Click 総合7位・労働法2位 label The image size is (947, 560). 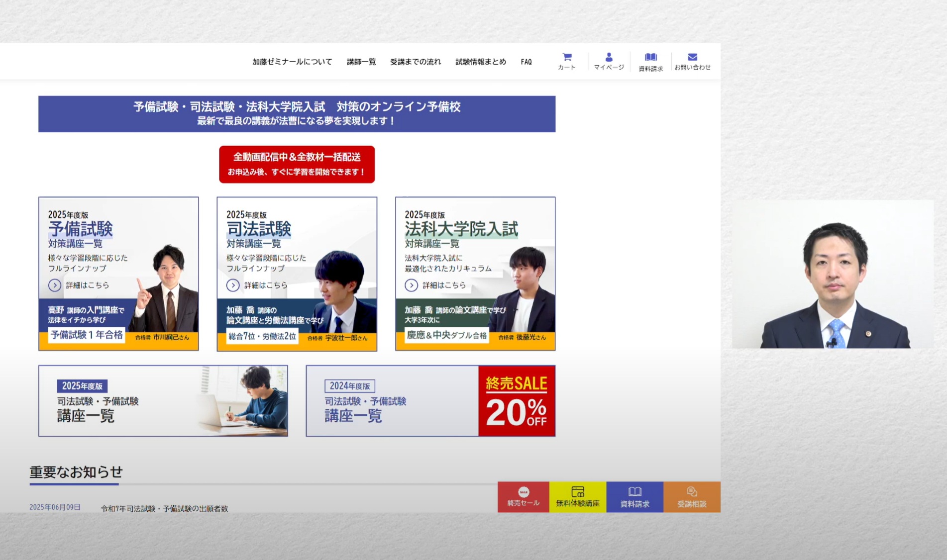pyautogui.click(x=262, y=336)
